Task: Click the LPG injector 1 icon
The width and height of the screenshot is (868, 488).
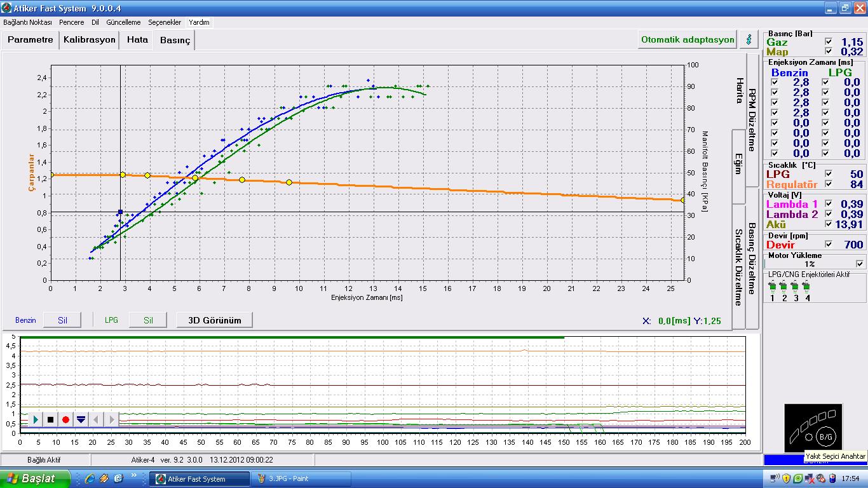Action: [x=772, y=287]
